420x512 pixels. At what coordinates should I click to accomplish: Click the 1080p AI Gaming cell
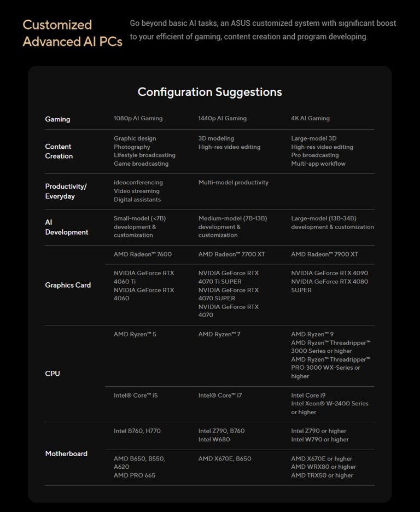[x=138, y=118]
